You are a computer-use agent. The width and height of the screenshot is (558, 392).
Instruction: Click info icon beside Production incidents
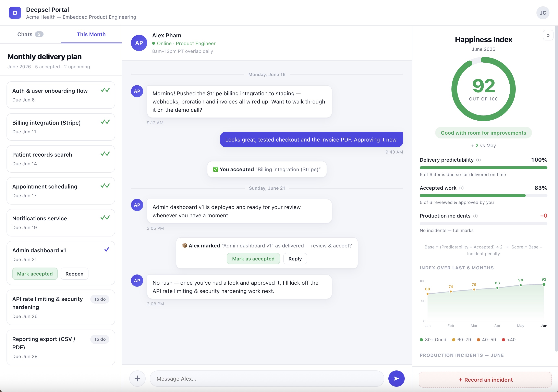coord(475,216)
